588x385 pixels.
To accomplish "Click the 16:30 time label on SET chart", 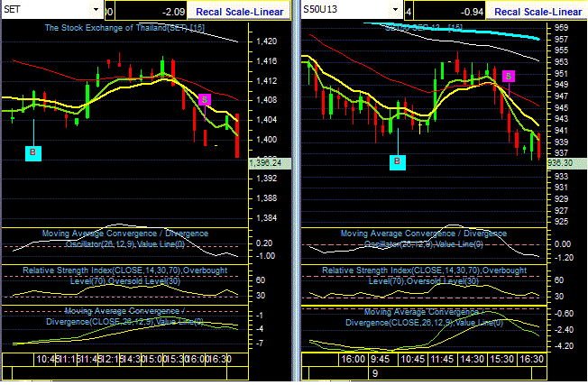I will [x=220, y=359].
